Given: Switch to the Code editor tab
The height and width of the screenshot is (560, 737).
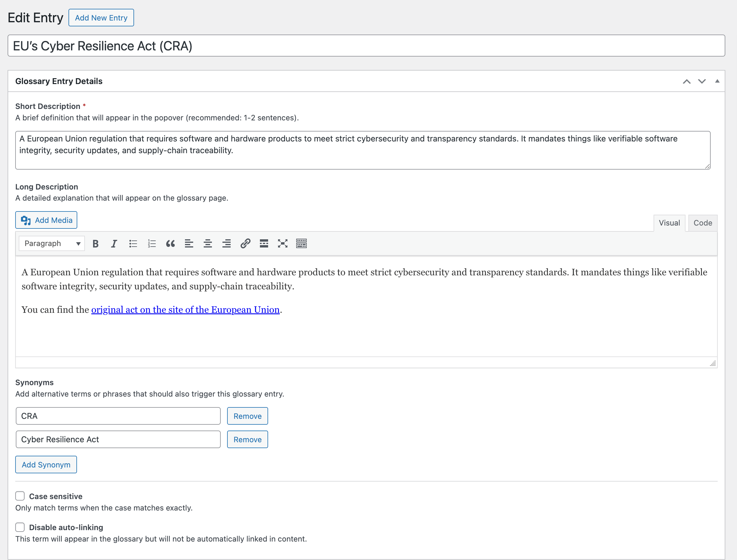Looking at the screenshot, I should [x=702, y=223].
